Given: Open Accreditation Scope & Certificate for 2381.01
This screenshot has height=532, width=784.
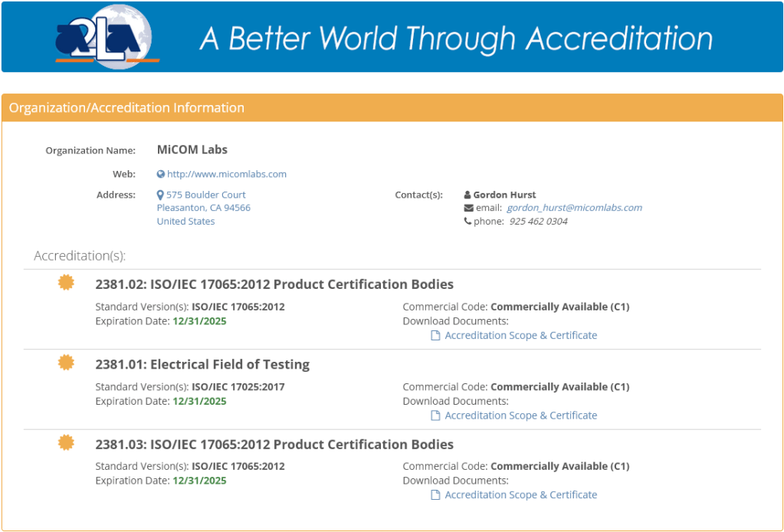Looking at the screenshot, I should coord(521,415).
